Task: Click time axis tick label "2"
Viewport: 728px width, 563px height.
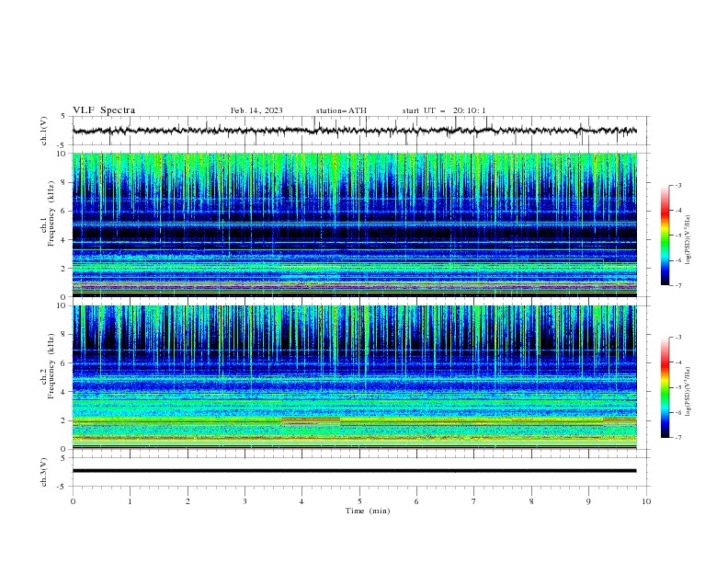Action: click(188, 501)
